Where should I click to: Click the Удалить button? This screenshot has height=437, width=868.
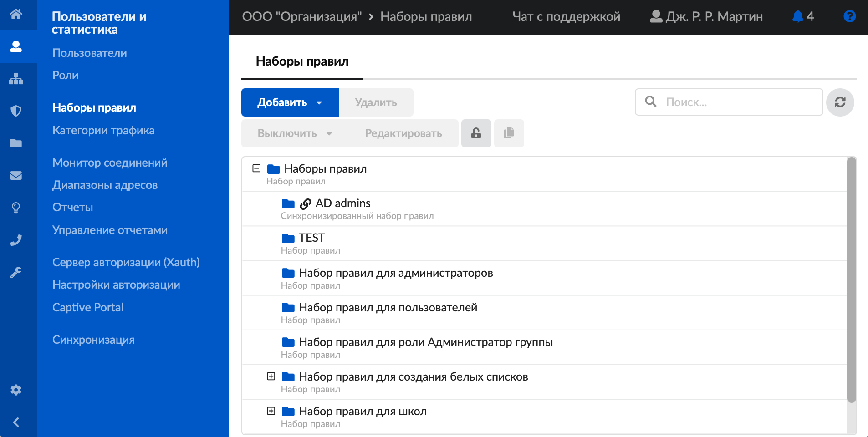point(376,102)
